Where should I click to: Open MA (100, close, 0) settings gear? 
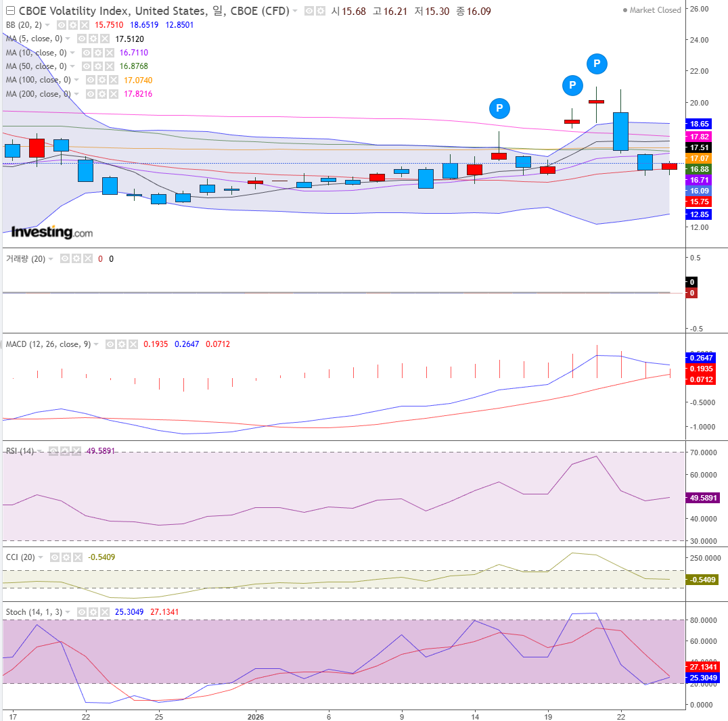101,80
